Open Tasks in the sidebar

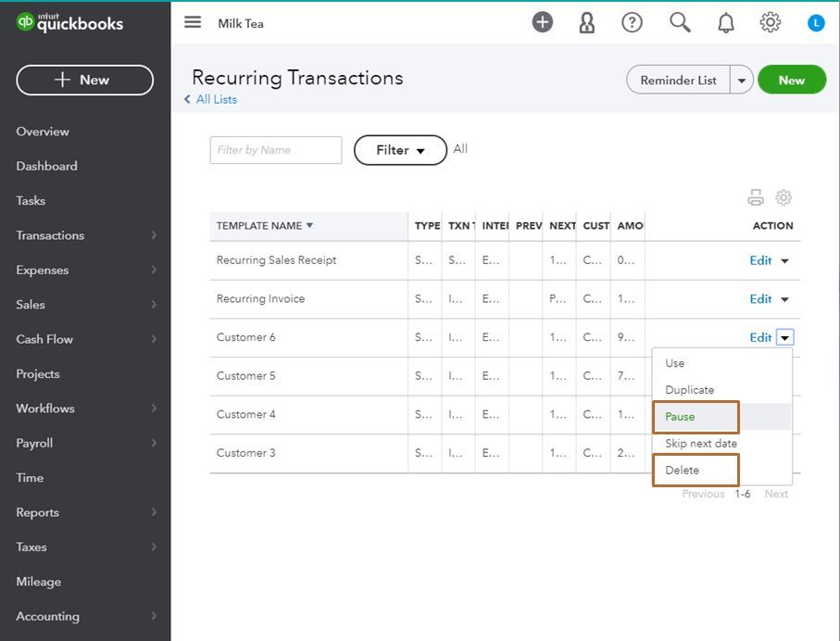click(x=31, y=201)
